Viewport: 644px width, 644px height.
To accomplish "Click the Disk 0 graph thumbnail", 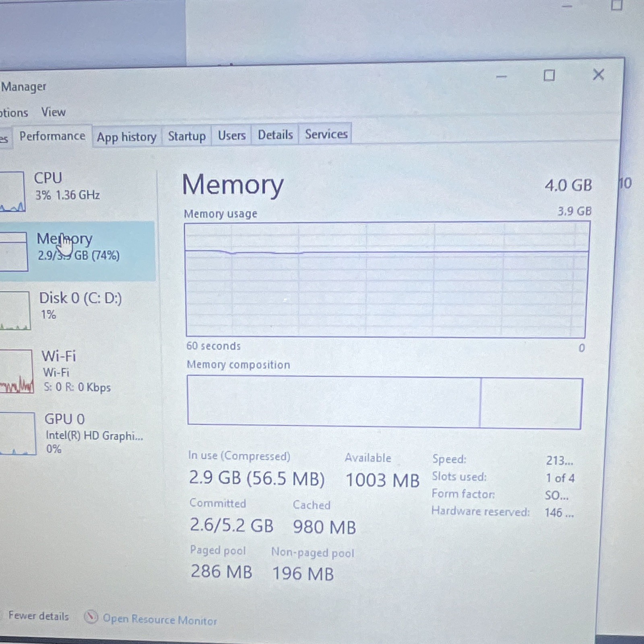I will (14, 310).
